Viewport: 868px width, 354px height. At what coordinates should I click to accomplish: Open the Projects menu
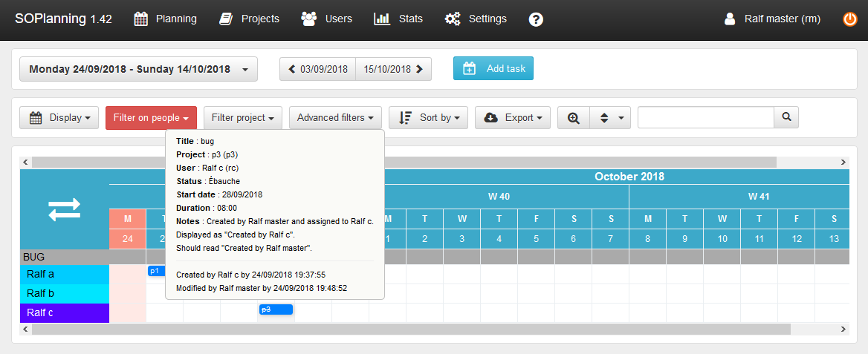pos(249,19)
